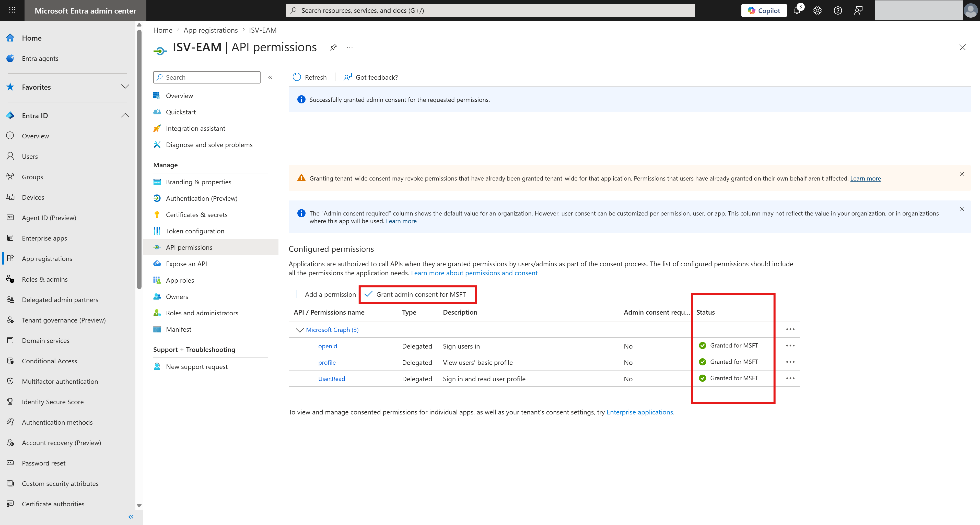
Task: Focus the resource menu Search box
Action: (207, 77)
